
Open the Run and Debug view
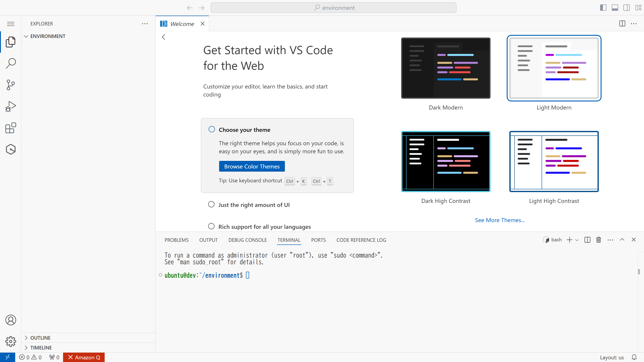(11, 106)
